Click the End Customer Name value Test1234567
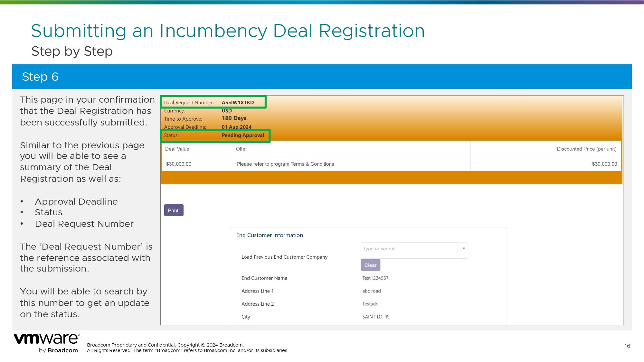 coord(375,278)
